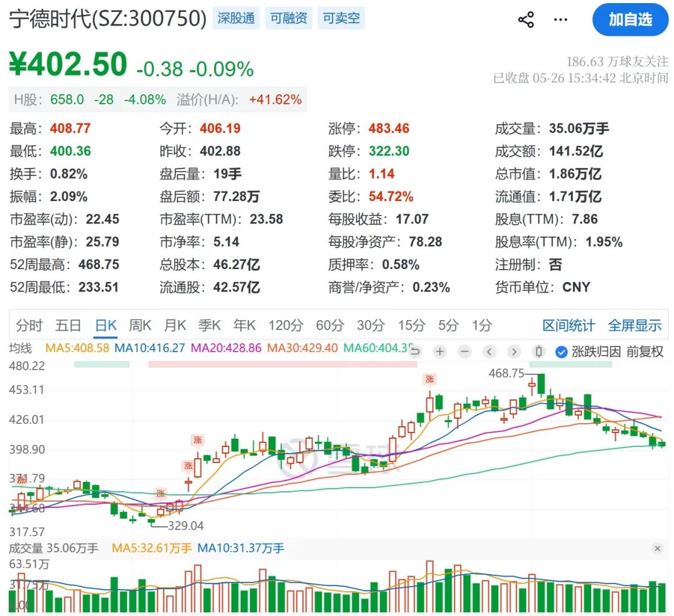
Task: Open the 区间统计 link
Action: (569, 325)
